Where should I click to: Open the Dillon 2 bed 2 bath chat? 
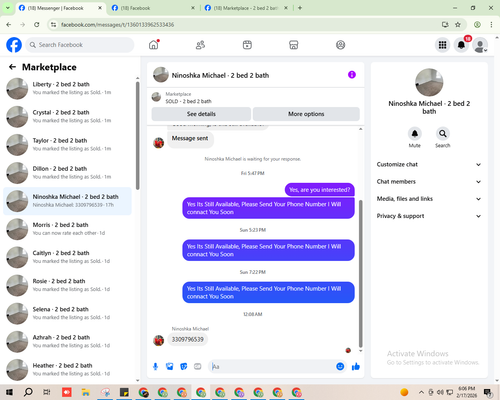[68, 173]
